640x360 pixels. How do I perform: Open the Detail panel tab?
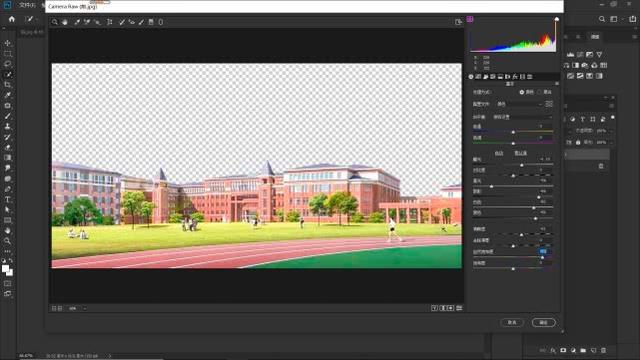click(486, 77)
